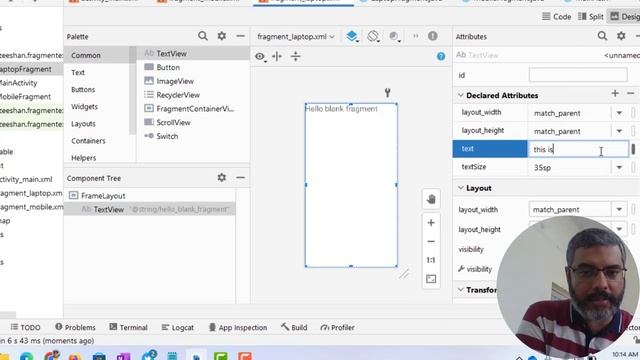This screenshot has width=640, height=360.
Task: Click the text attribute input field
Action: click(x=578, y=149)
